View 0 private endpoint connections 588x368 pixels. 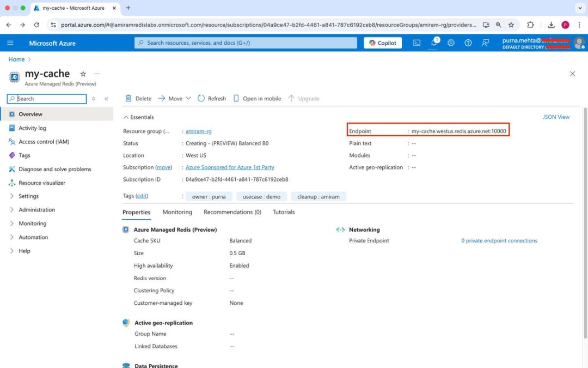pos(499,240)
